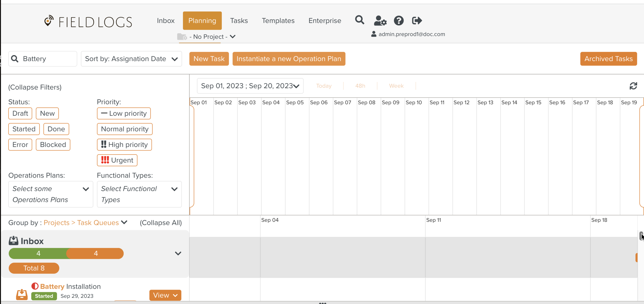The height and width of the screenshot is (304, 644).
Task: Click the project folder settings icon
Action: [182, 37]
